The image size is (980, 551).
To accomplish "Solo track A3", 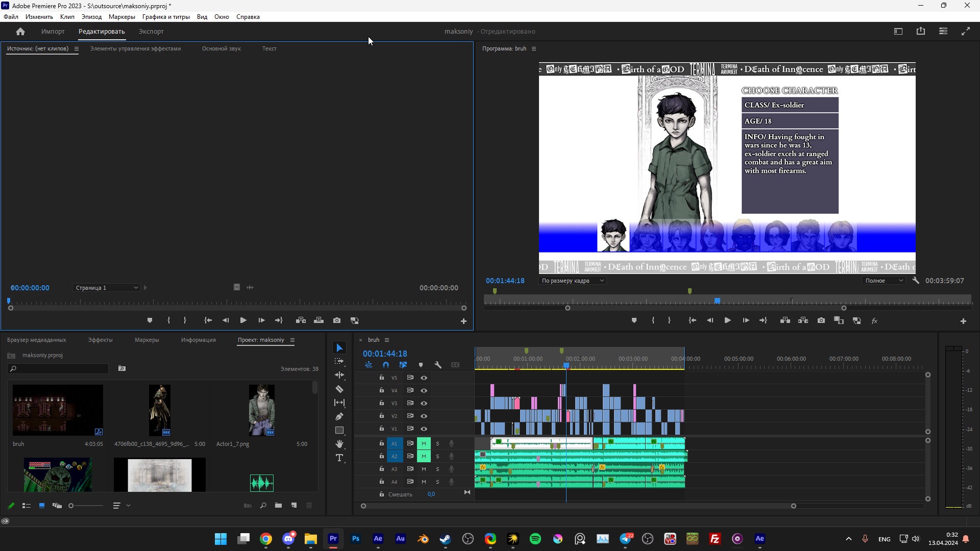I will click(x=437, y=469).
